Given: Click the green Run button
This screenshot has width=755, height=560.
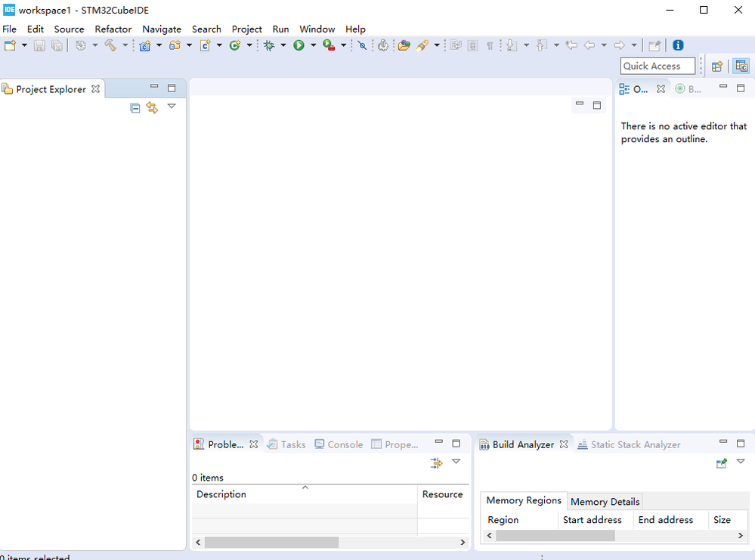Looking at the screenshot, I should coord(299,45).
